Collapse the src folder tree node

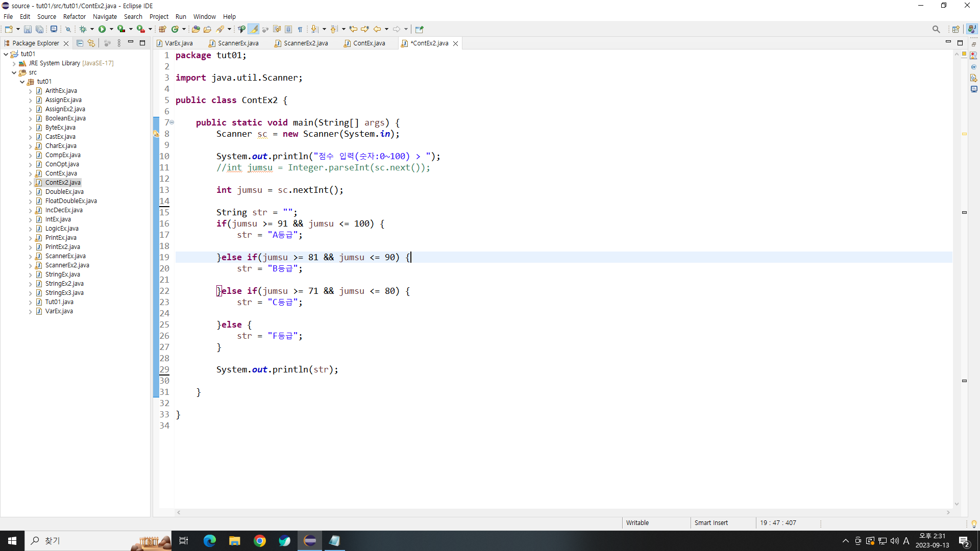(x=14, y=72)
